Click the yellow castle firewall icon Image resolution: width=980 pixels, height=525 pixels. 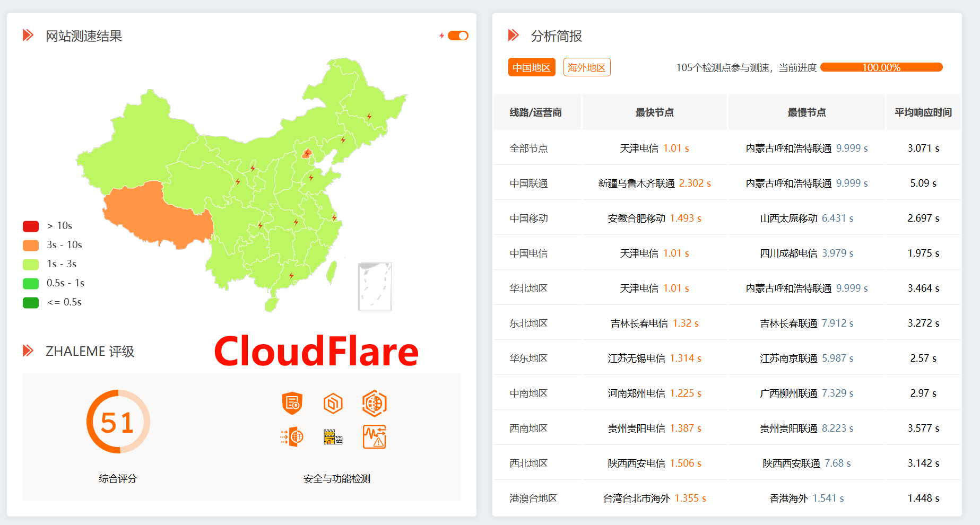click(333, 437)
